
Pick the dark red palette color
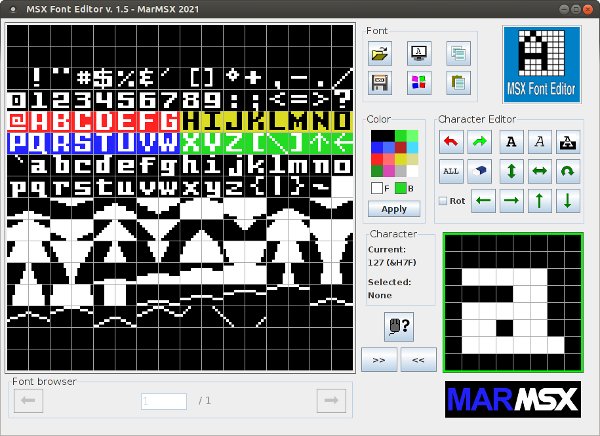point(401,148)
